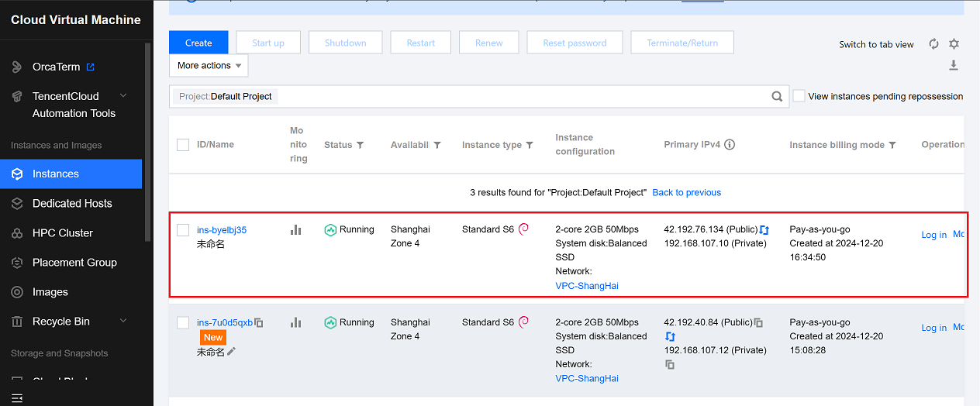Click the HPC Cluster sidebar icon
Image resolution: width=980 pixels, height=406 pixels.
(17, 233)
